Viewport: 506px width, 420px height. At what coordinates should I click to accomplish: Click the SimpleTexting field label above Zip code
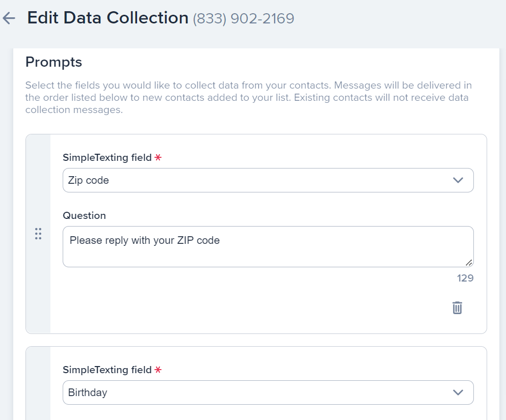(107, 158)
